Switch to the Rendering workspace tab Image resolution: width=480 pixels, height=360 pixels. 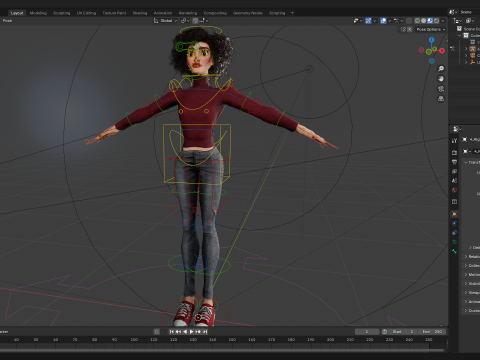[188, 13]
